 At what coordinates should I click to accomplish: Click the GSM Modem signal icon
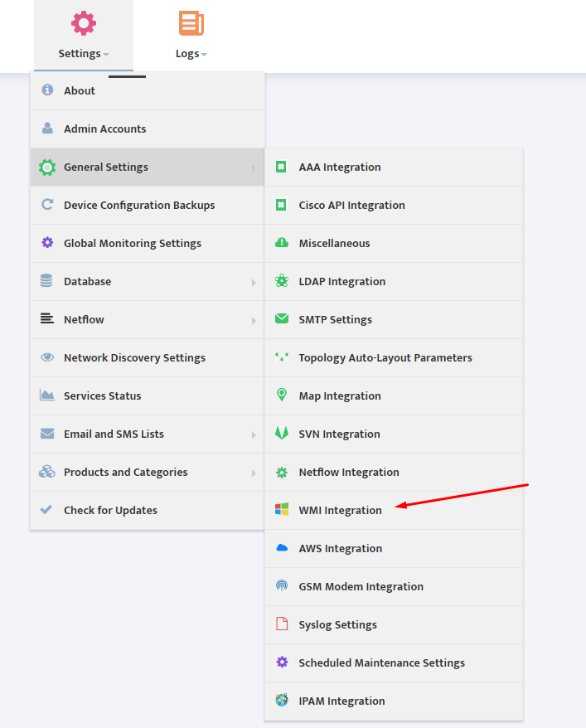click(x=282, y=585)
